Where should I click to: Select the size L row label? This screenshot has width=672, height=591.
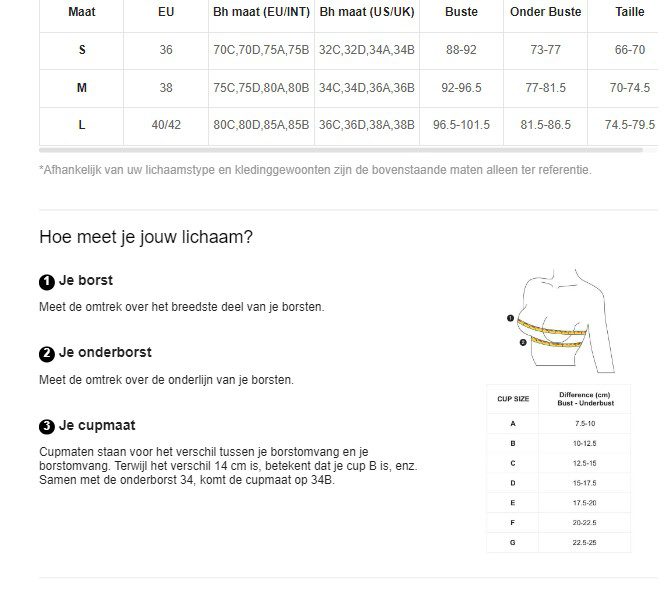(x=81, y=125)
